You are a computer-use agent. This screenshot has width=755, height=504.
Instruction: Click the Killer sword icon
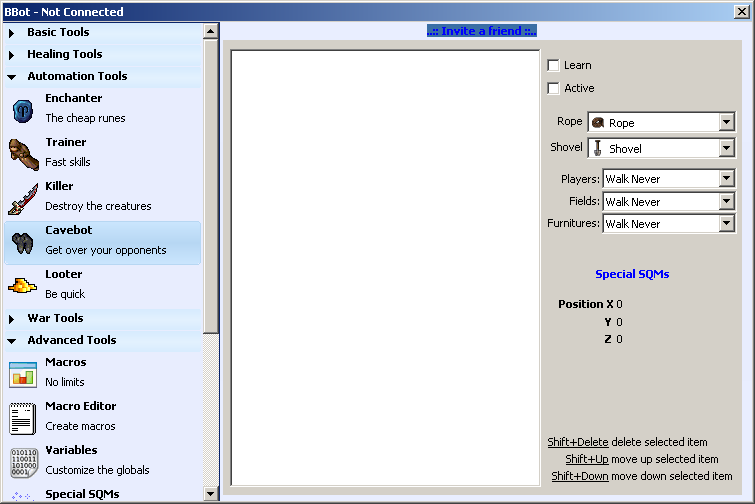click(x=23, y=198)
